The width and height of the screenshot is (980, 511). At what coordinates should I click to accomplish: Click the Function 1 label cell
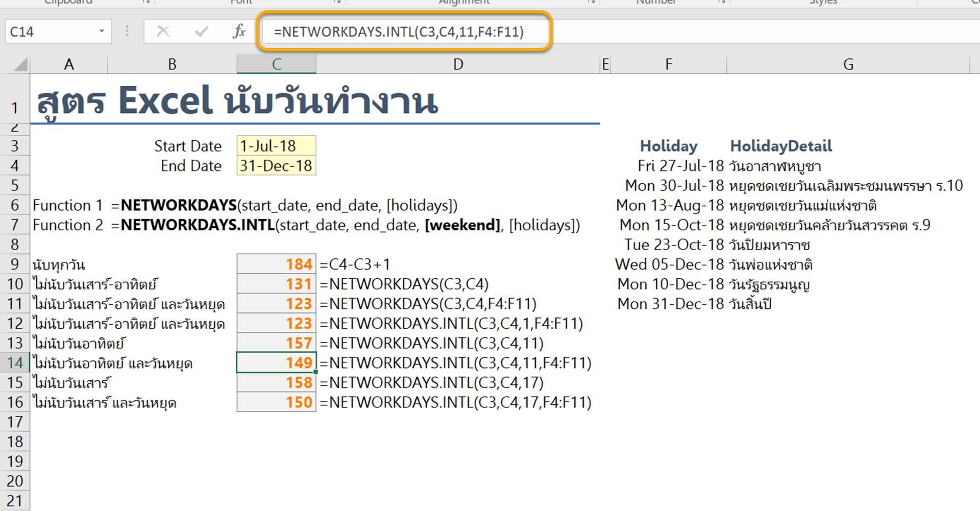(68, 205)
